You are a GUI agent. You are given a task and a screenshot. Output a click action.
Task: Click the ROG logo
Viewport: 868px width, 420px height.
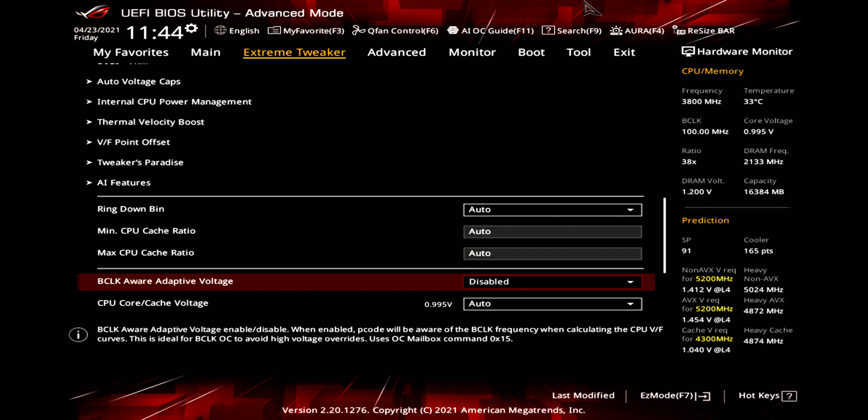click(92, 12)
